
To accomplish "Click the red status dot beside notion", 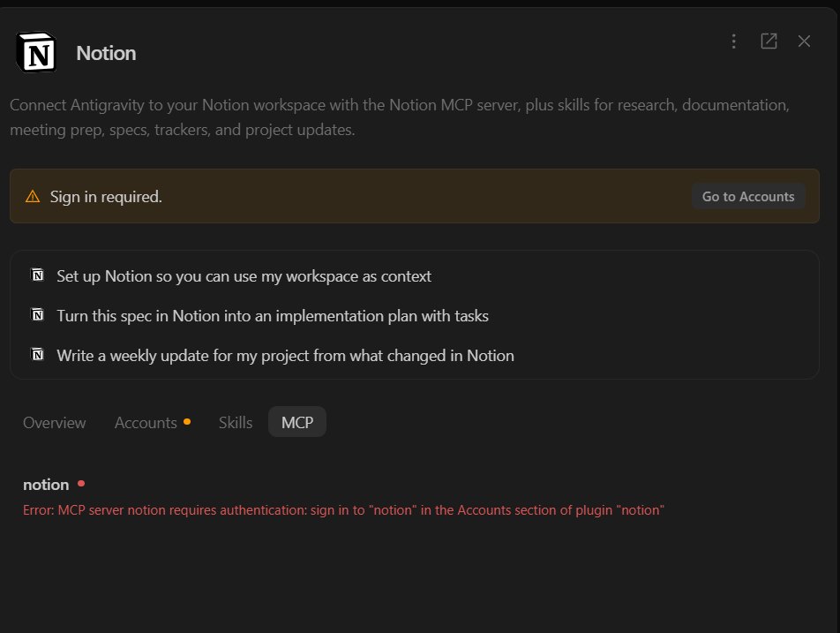I will [81, 484].
